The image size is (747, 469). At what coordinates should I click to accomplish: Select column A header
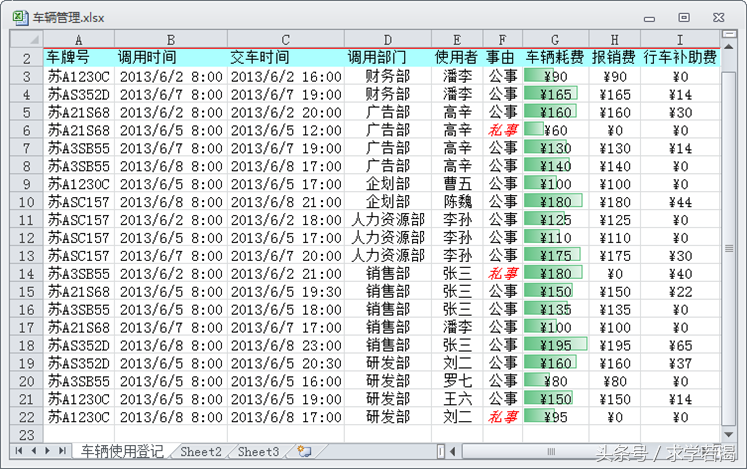[79, 40]
